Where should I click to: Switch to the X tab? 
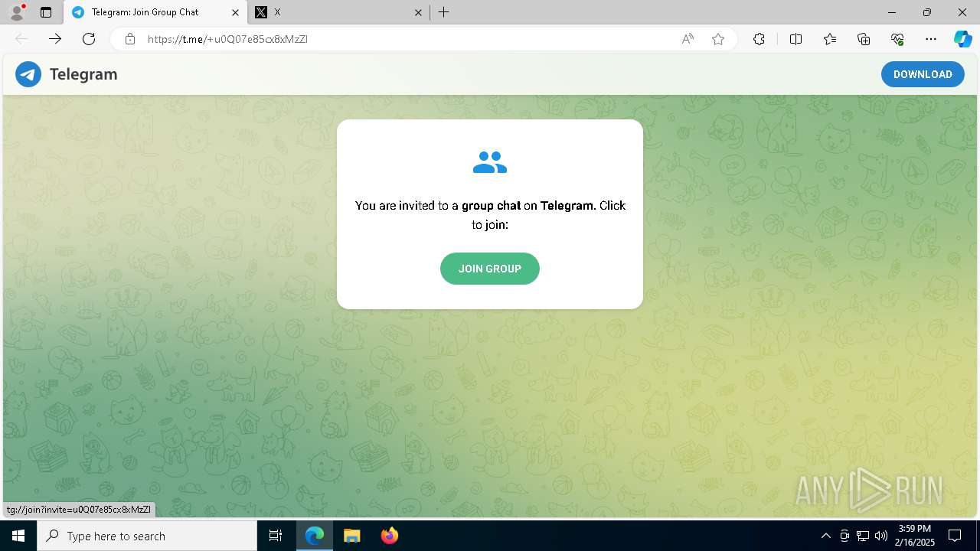tap(337, 12)
